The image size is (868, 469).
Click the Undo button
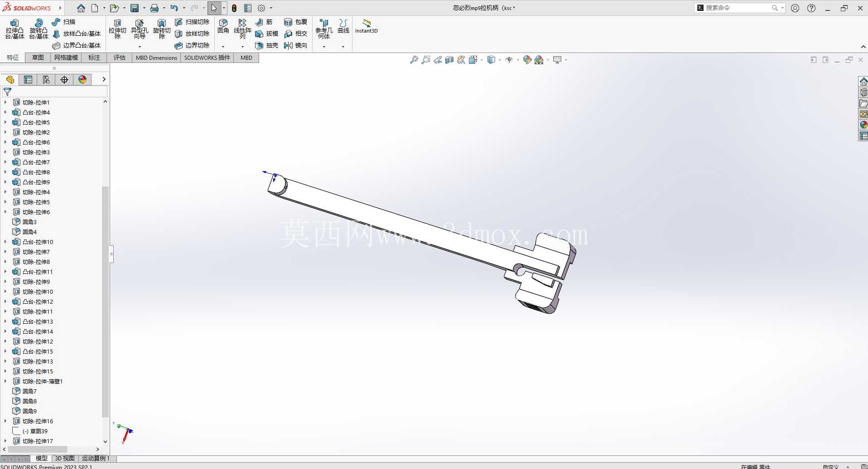click(x=174, y=8)
